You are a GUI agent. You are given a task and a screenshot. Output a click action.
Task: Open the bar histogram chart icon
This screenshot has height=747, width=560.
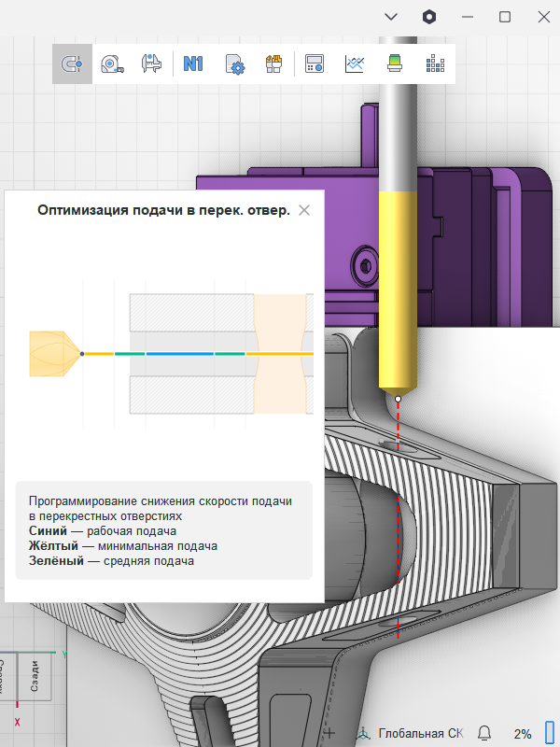point(435,64)
